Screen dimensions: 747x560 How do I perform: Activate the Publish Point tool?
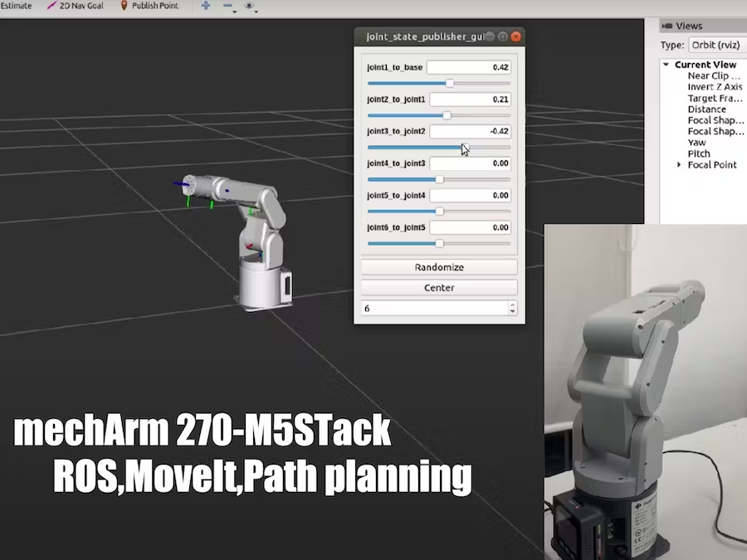[x=149, y=6]
